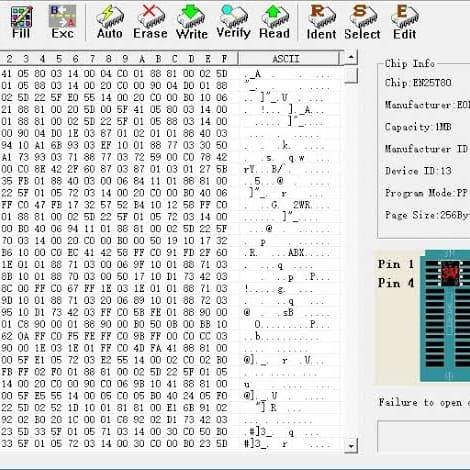The height and width of the screenshot is (470, 470).
Task: Click the Edit buffer icon
Action: pos(404,22)
